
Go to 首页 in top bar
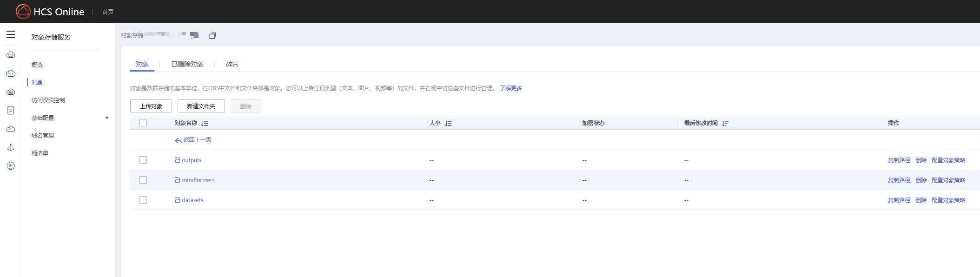coord(108,12)
